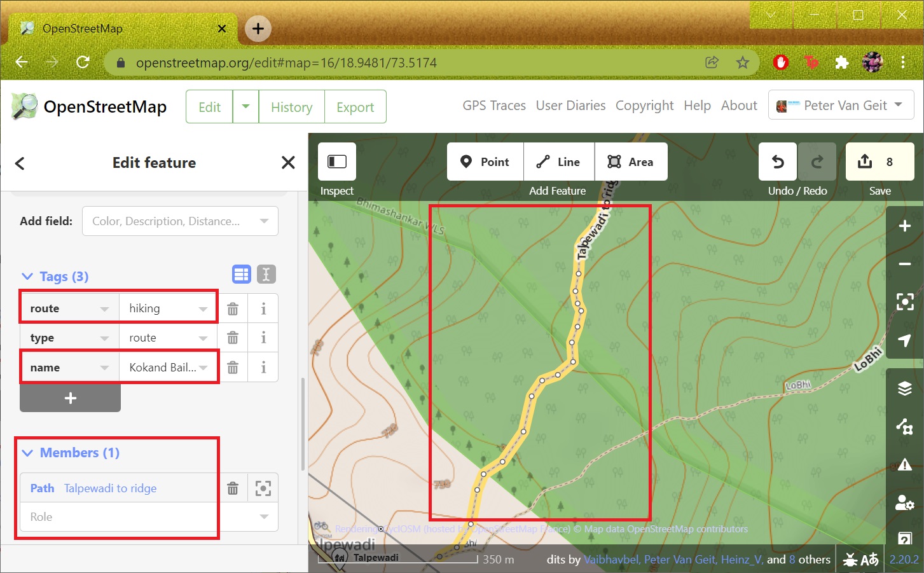The width and height of the screenshot is (924, 573).
Task: Toggle the Inspect sidebar panel button
Action: (337, 162)
